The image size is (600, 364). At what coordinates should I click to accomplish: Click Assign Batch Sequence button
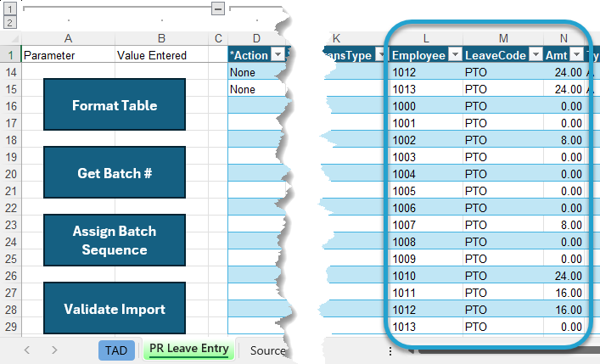(x=115, y=240)
